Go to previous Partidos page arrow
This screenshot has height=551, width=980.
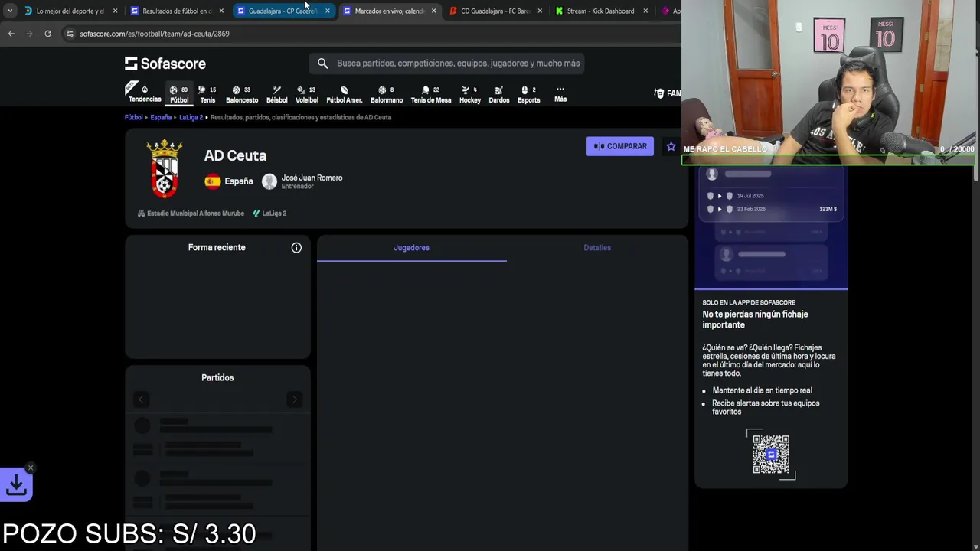141,399
